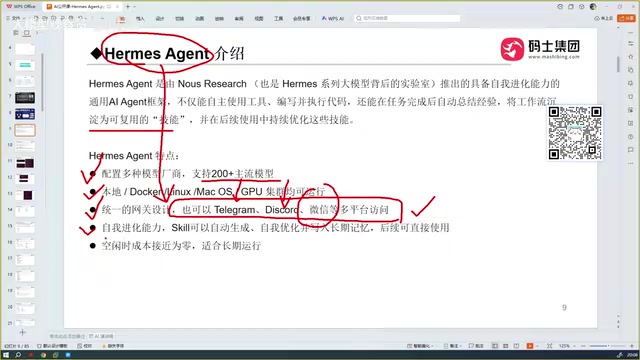The height and width of the screenshot is (360, 640).
Task: Start slideshow with orange play button
Action: 530,346
